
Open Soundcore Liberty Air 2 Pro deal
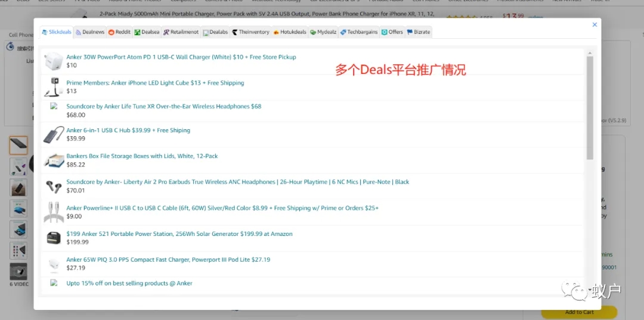tap(238, 182)
